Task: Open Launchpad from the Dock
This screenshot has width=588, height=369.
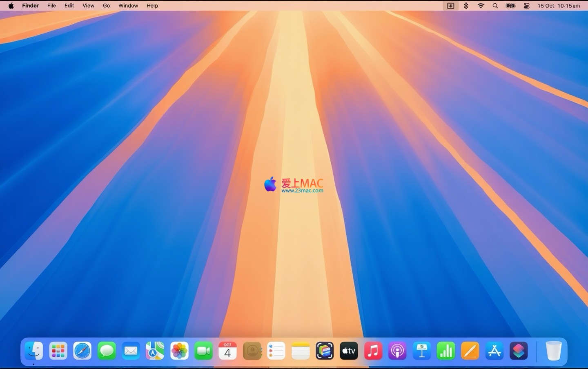Action: click(58, 351)
